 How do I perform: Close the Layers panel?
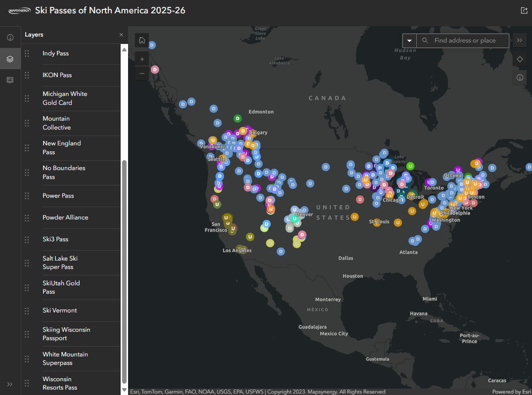pyautogui.click(x=121, y=35)
